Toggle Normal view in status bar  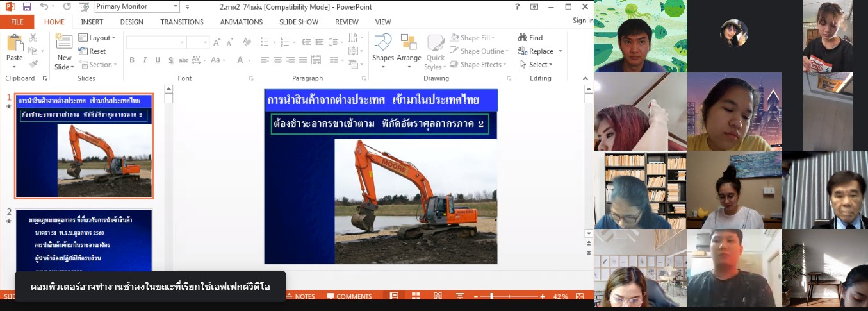click(394, 296)
